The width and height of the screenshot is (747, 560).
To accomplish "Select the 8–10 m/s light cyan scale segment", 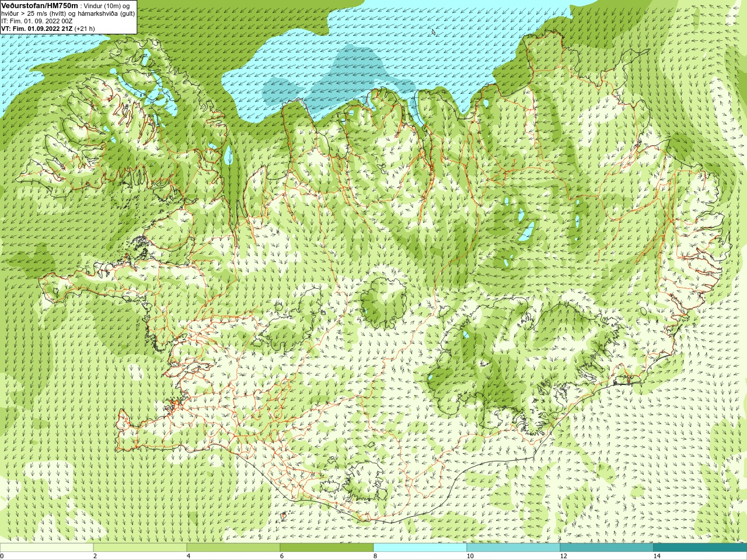I will [420, 547].
